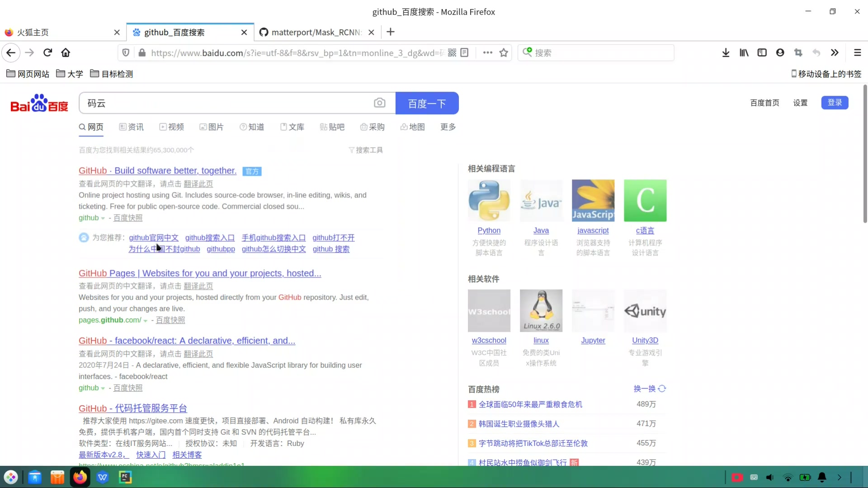Screen dimensions: 868x488
Task: Open the Java programming language result
Action: 541,230
